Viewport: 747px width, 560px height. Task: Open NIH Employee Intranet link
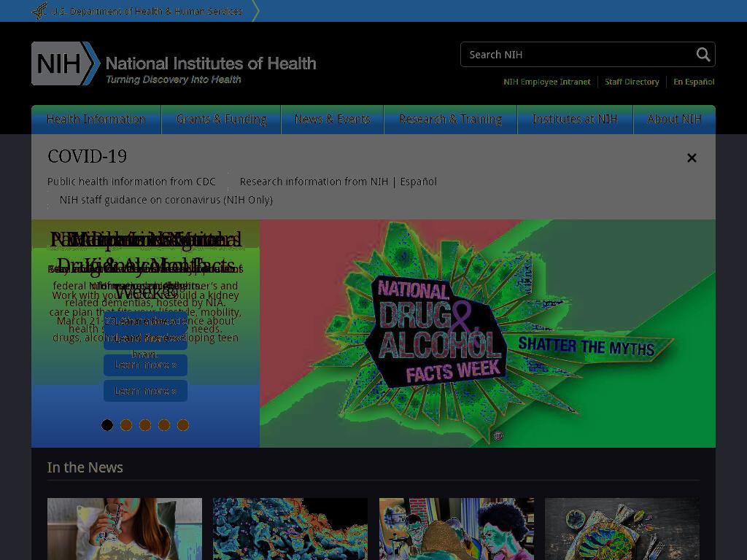point(547,82)
